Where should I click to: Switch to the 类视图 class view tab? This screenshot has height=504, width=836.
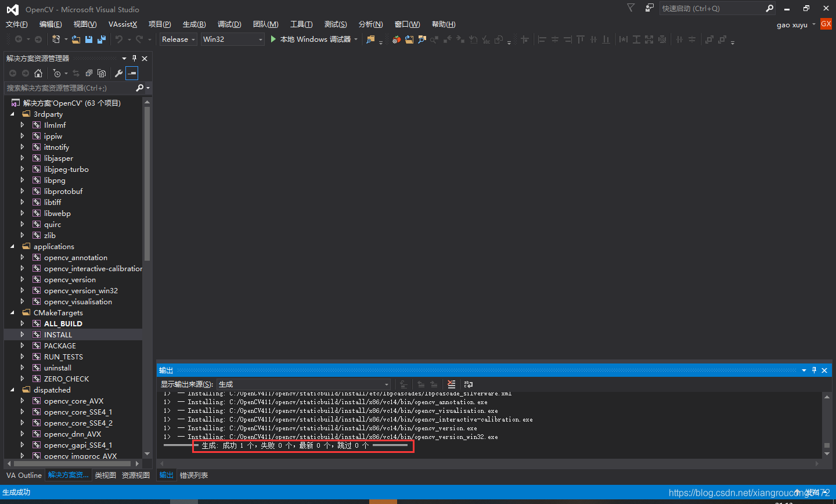click(x=105, y=475)
